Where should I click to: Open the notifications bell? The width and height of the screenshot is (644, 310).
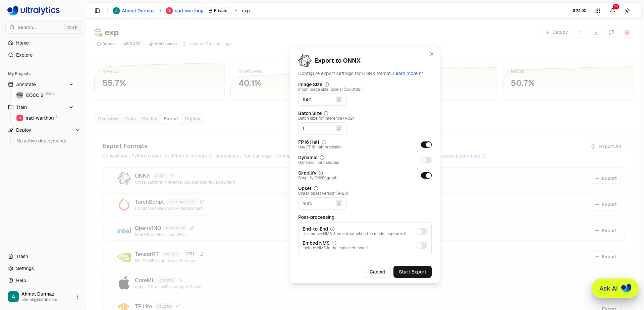(x=612, y=11)
